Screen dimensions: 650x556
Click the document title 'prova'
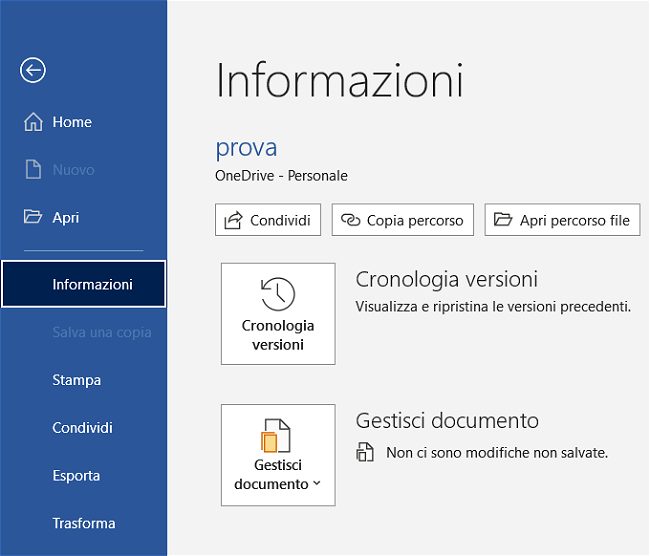(246, 148)
